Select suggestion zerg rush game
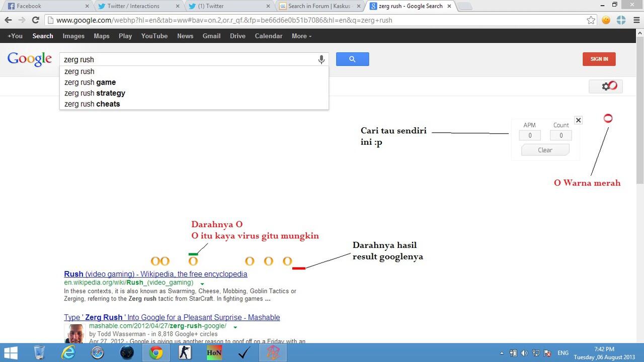The image size is (644, 362). click(194, 82)
